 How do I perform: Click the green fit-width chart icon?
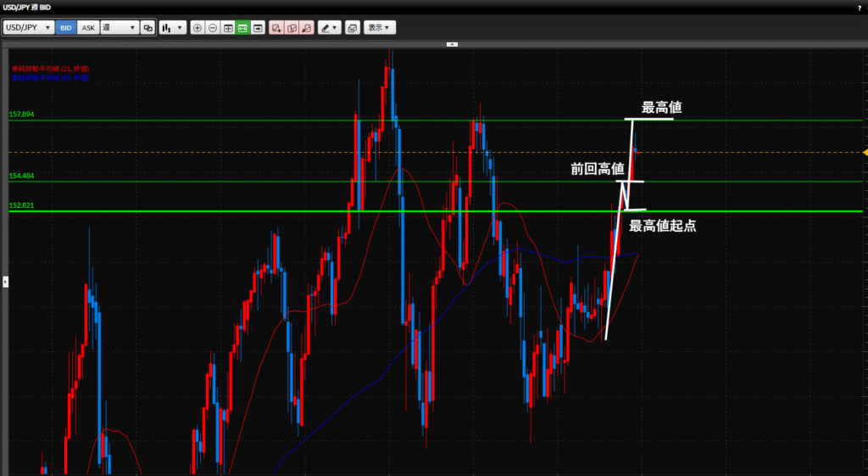[242, 28]
